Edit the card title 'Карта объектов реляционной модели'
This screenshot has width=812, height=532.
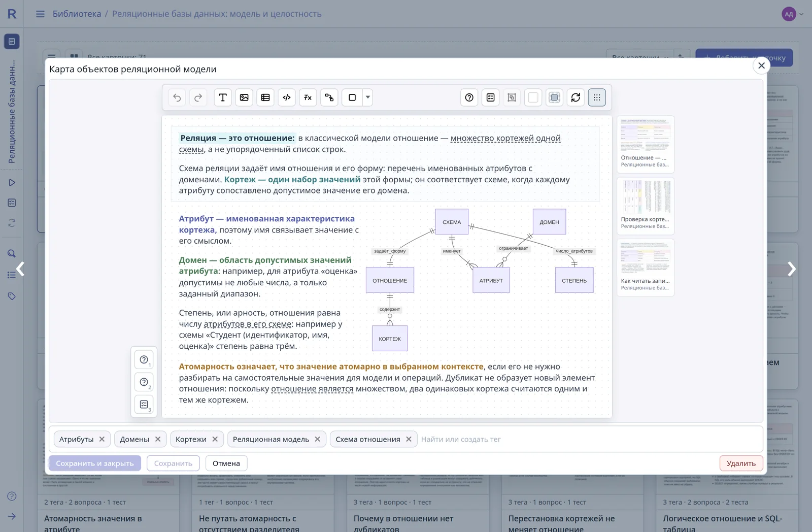[x=133, y=69]
